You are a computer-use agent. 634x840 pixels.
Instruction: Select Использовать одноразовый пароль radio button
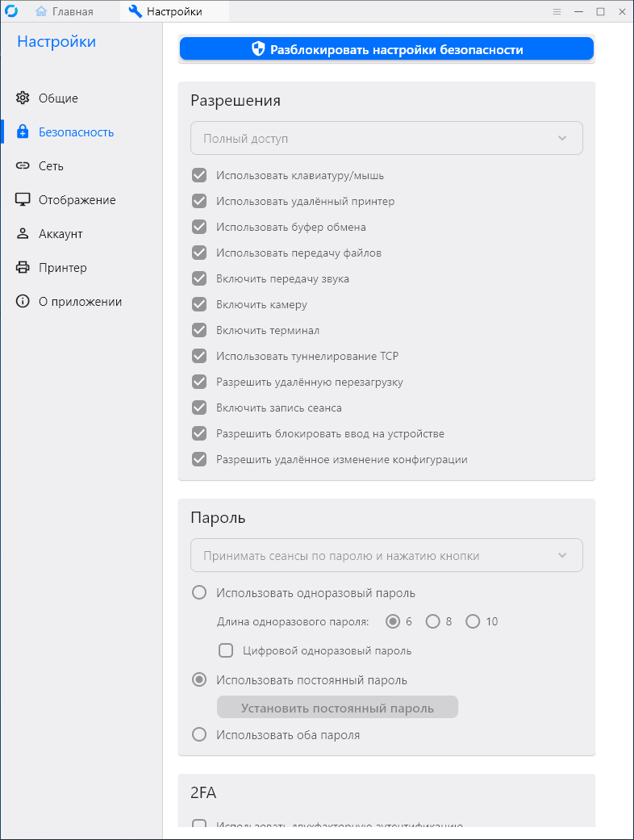(199, 593)
